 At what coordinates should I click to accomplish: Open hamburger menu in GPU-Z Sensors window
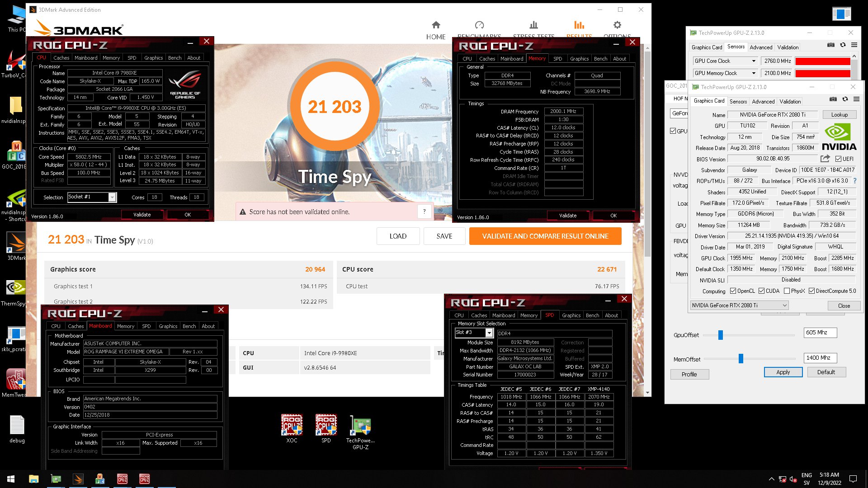pyautogui.click(x=854, y=45)
